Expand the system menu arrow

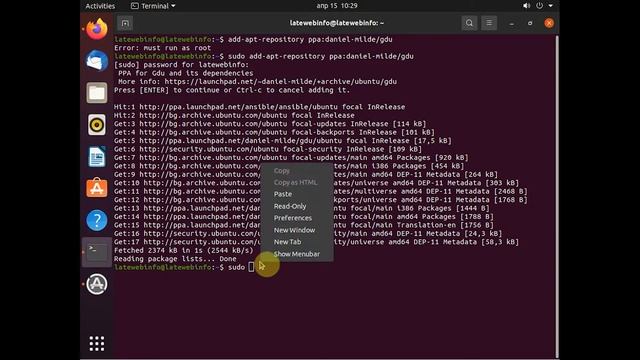[x=551, y=6]
